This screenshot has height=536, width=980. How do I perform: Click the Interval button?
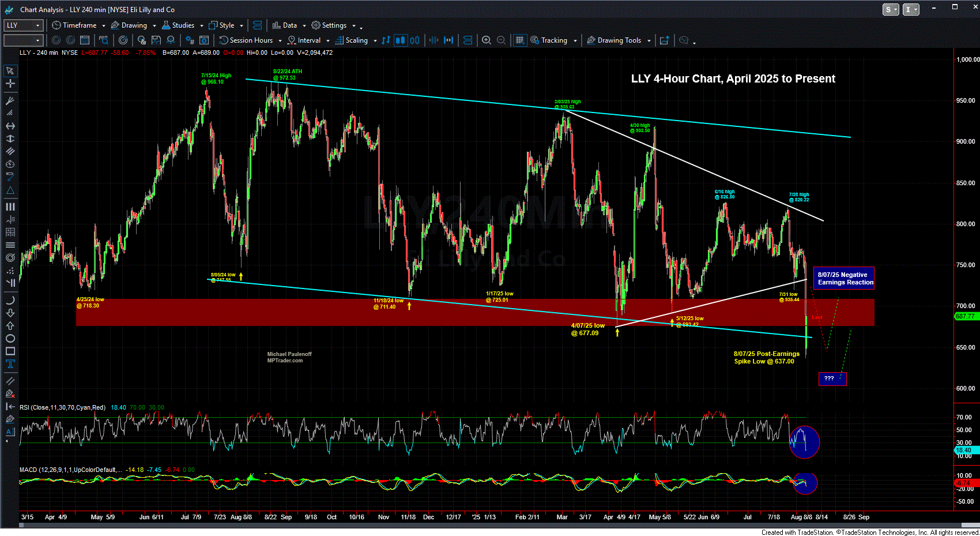[304, 40]
